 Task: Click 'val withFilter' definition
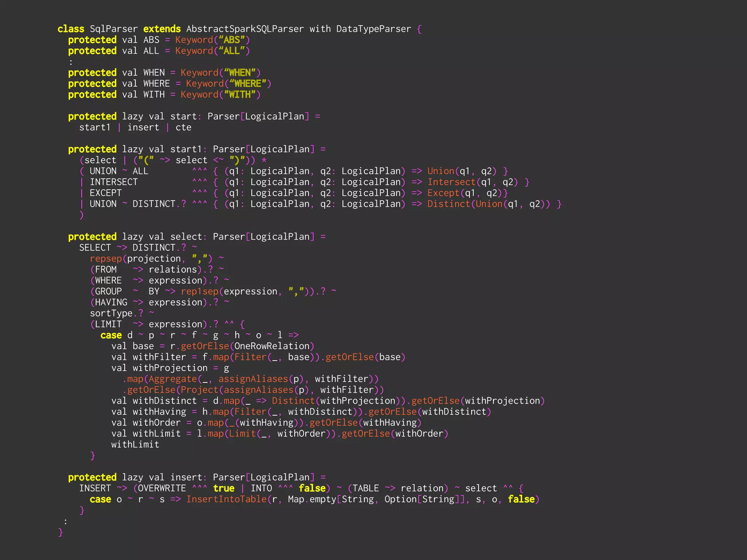click(x=258, y=357)
